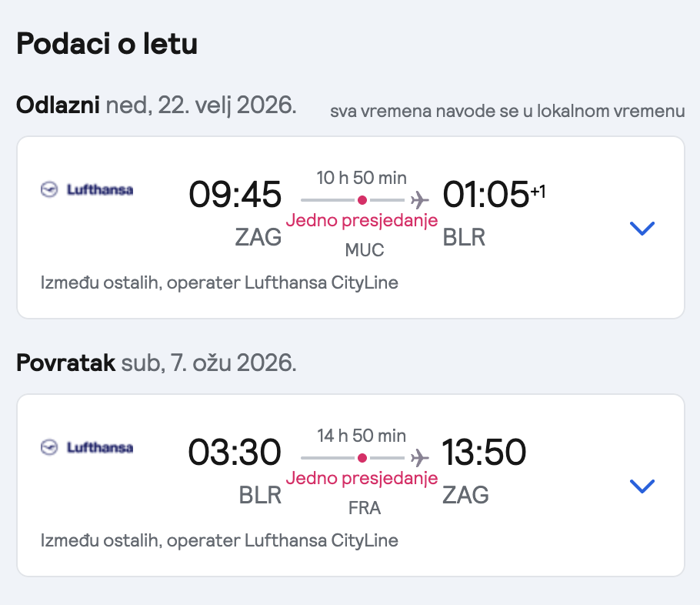Click the return 'Jedno presjedanje' label
Viewport: 700px width, 605px height.
[x=362, y=479]
